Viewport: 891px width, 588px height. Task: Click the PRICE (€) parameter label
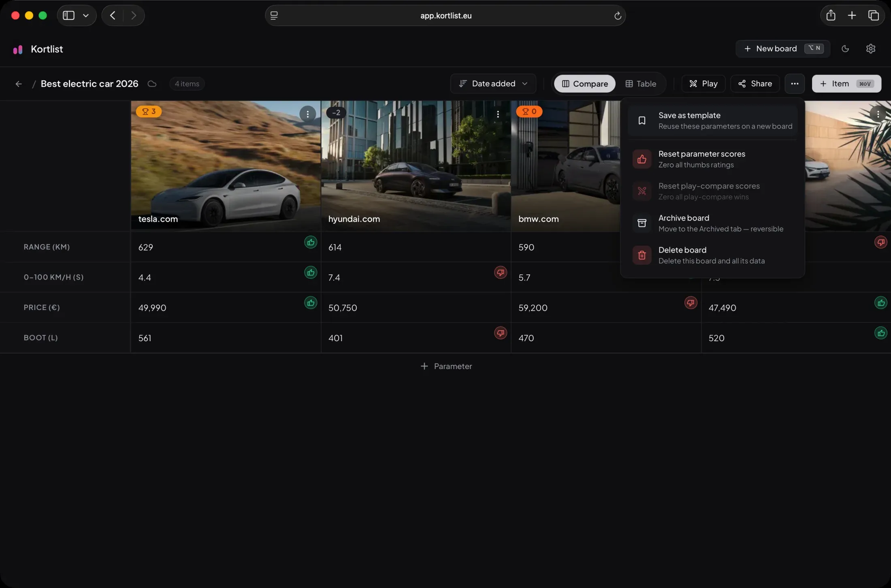pyautogui.click(x=42, y=308)
